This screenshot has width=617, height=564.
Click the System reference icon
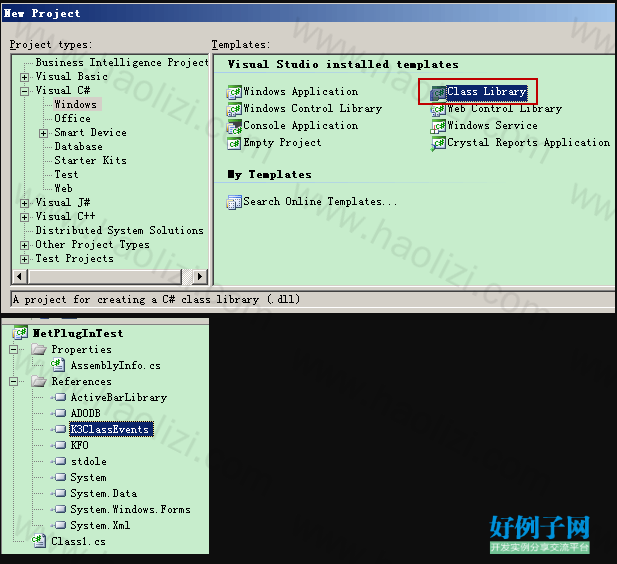59,477
